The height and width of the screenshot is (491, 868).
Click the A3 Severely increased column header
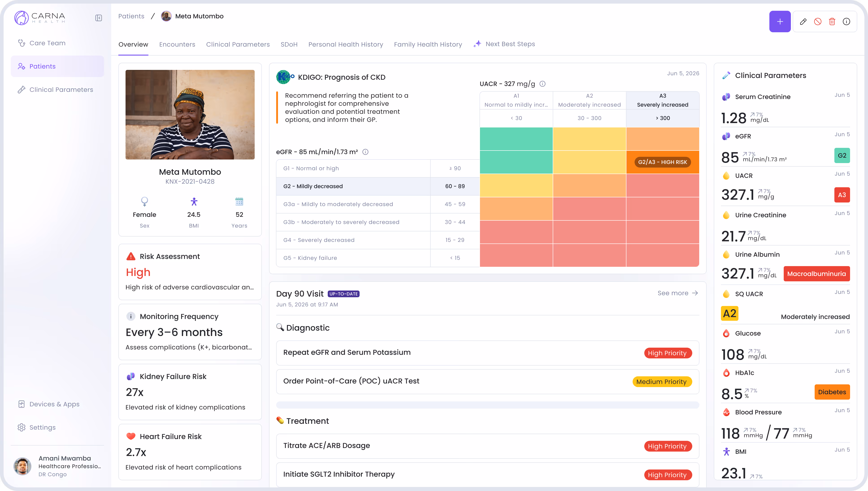(662, 100)
